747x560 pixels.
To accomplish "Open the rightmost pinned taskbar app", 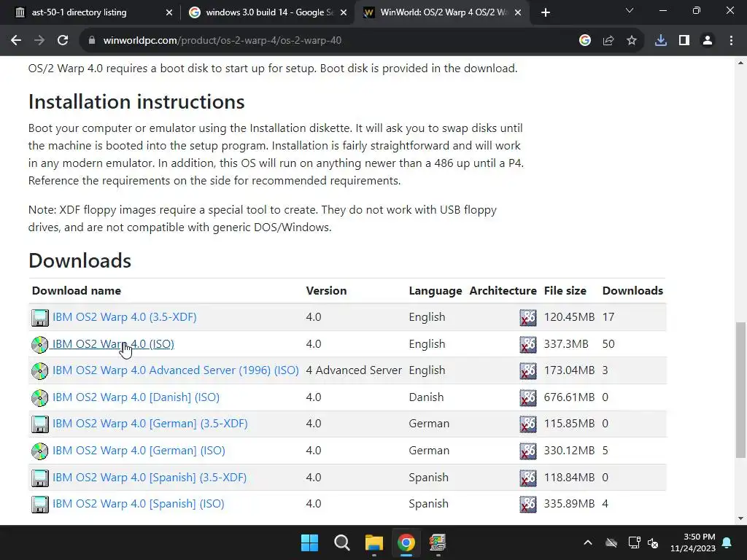I will click(x=438, y=542).
